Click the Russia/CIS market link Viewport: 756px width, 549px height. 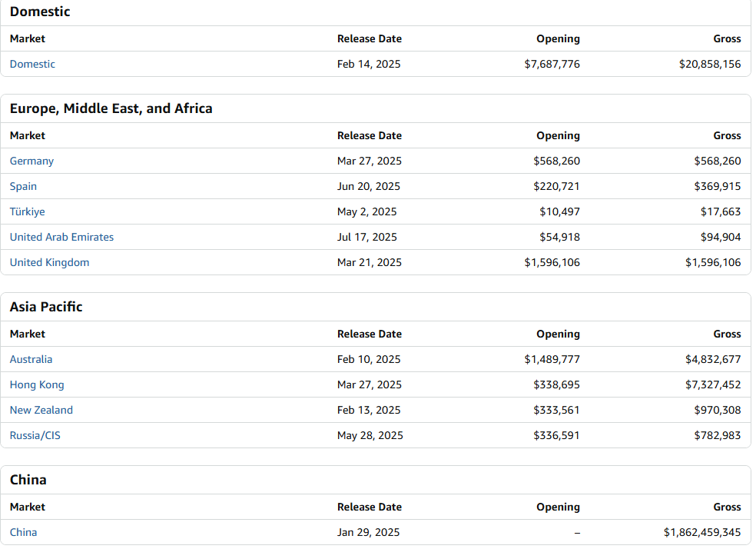35,435
